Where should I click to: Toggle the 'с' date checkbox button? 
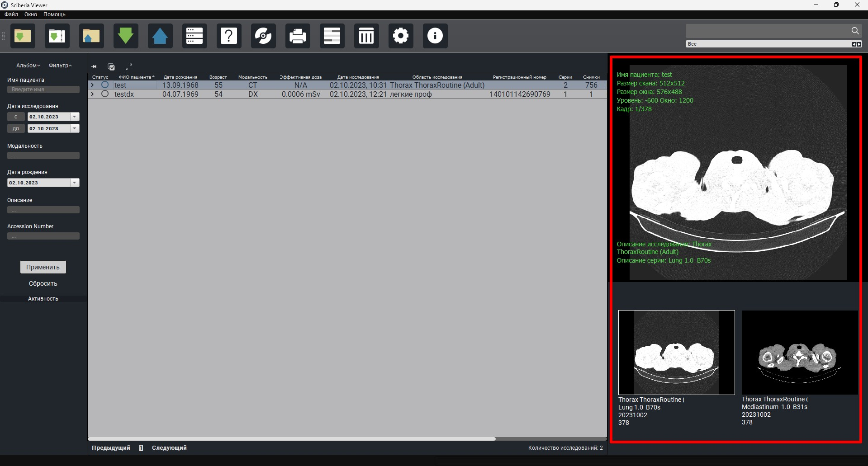[x=16, y=117]
